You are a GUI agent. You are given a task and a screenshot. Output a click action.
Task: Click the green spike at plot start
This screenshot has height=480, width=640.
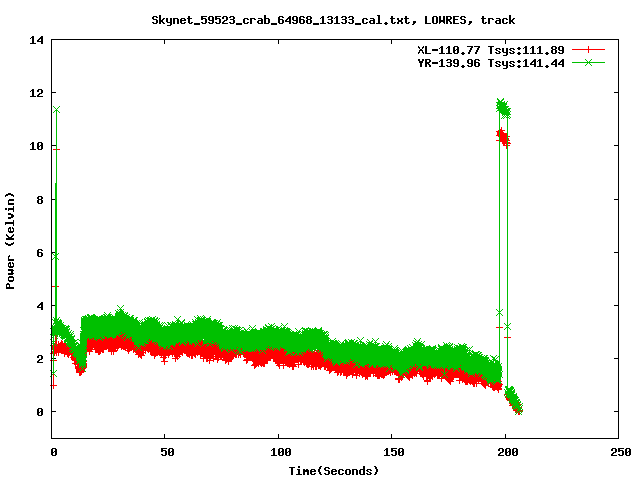click(x=56, y=110)
